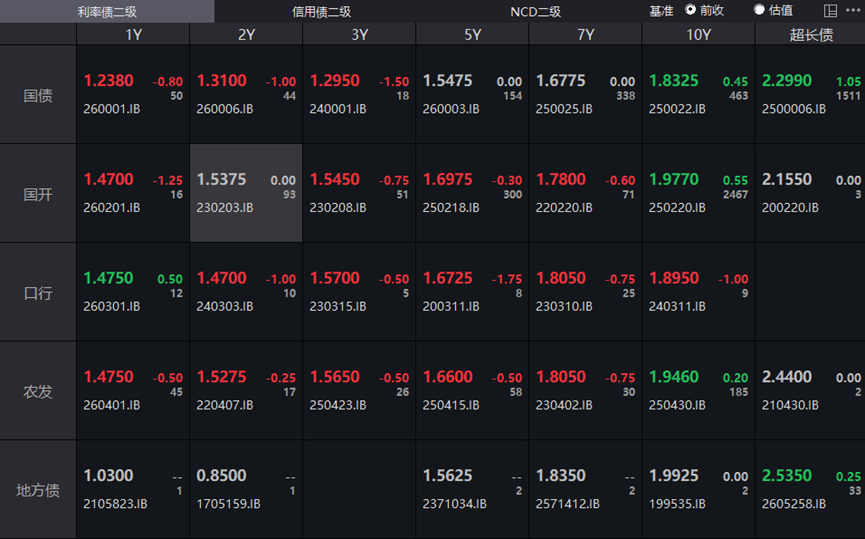Click the 2Y column header
Screen dimensions: 865x539
[x=246, y=34]
